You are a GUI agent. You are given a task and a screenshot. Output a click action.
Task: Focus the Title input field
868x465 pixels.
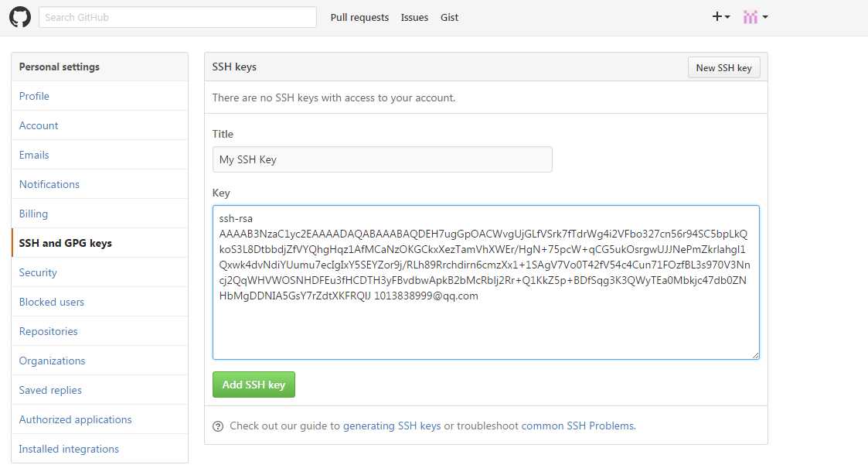coord(382,159)
